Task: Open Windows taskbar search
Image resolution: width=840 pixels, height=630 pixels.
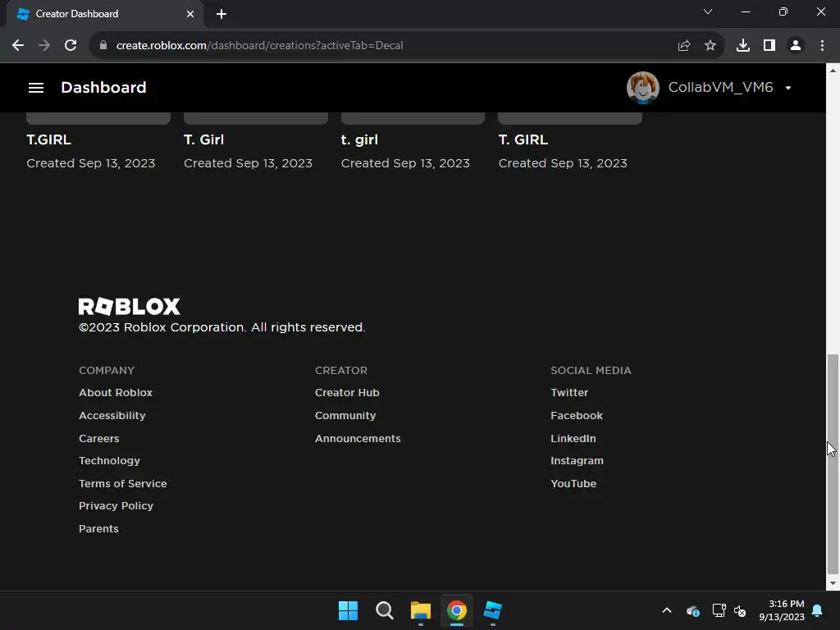Action: coord(385,610)
